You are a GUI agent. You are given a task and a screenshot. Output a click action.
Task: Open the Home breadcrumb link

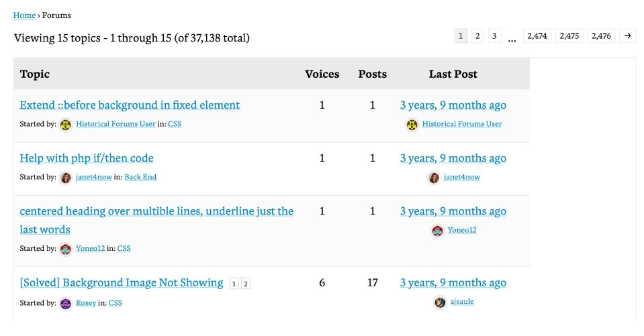[24, 15]
